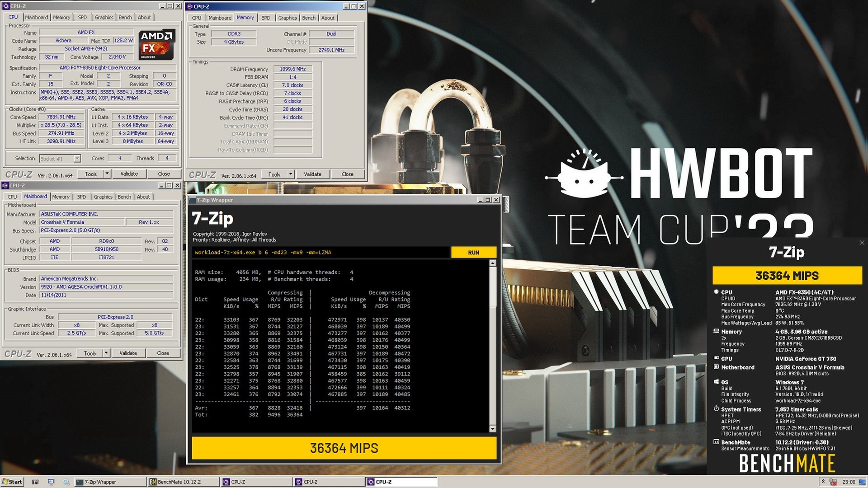Open About tab in CPU-Z Memory window
Viewport: 868px width, 488px height.
click(328, 18)
